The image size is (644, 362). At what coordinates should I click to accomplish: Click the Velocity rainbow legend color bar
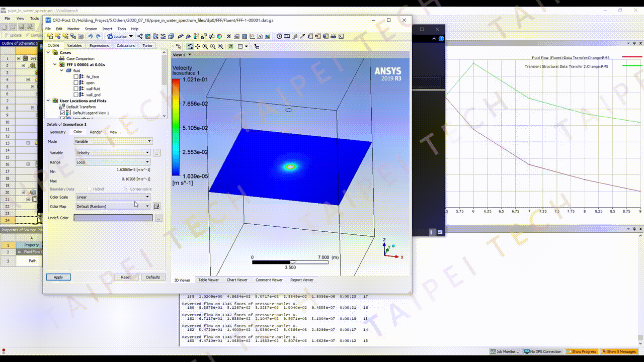pos(176,127)
